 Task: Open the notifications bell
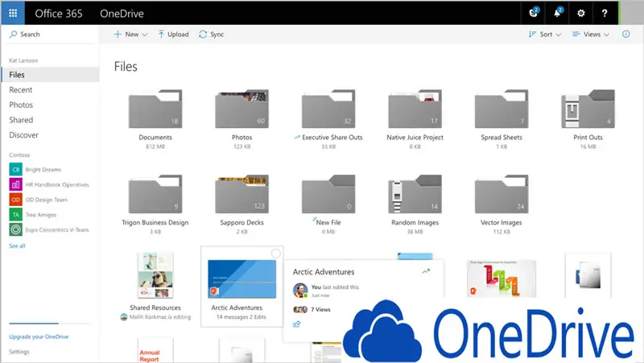557,13
